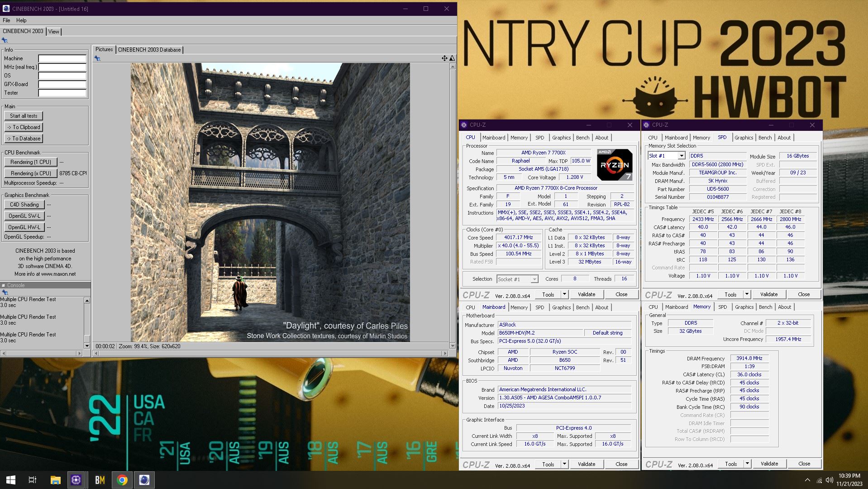Run Rendering (x CPU) benchmark
The height and width of the screenshot is (489, 868).
(x=31, y=173)
